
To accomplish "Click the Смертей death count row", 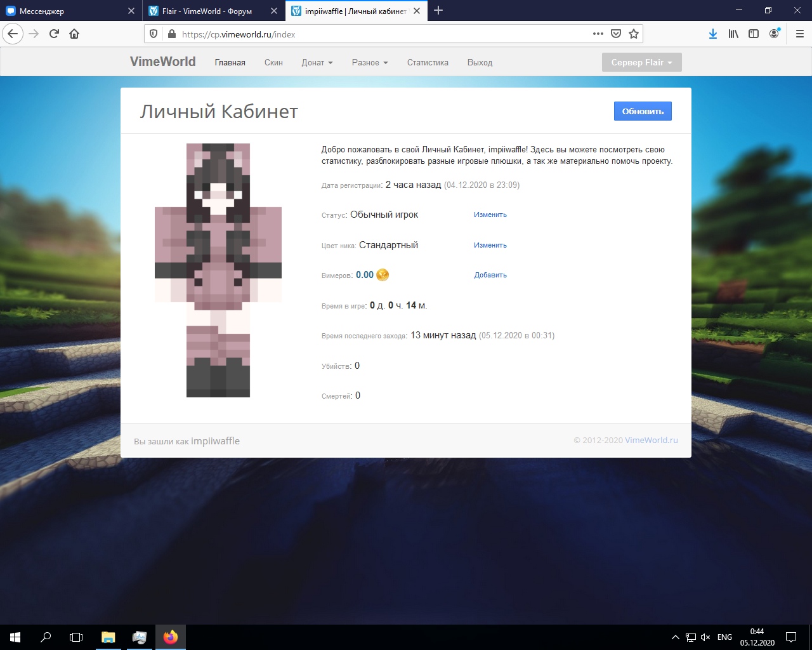I will [x=341, y=395].
